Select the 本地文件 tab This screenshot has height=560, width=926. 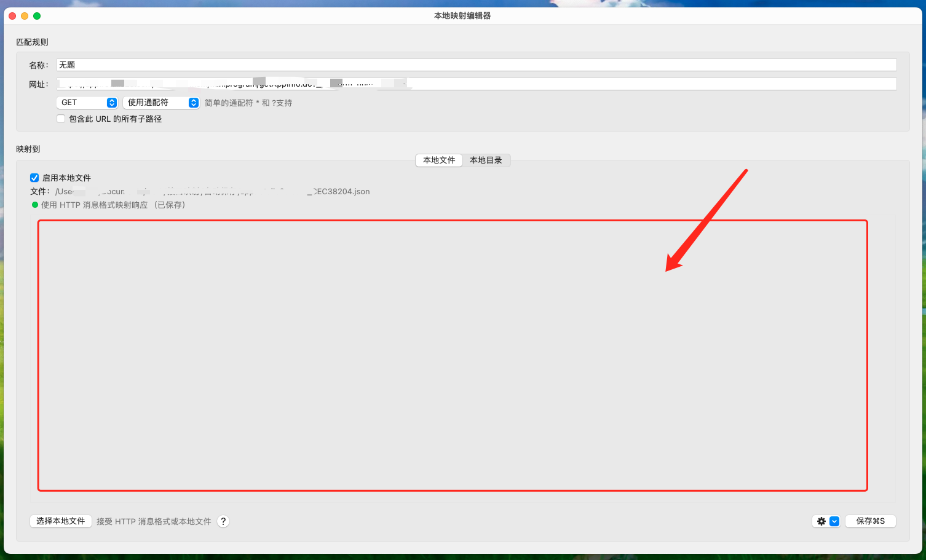438,160
